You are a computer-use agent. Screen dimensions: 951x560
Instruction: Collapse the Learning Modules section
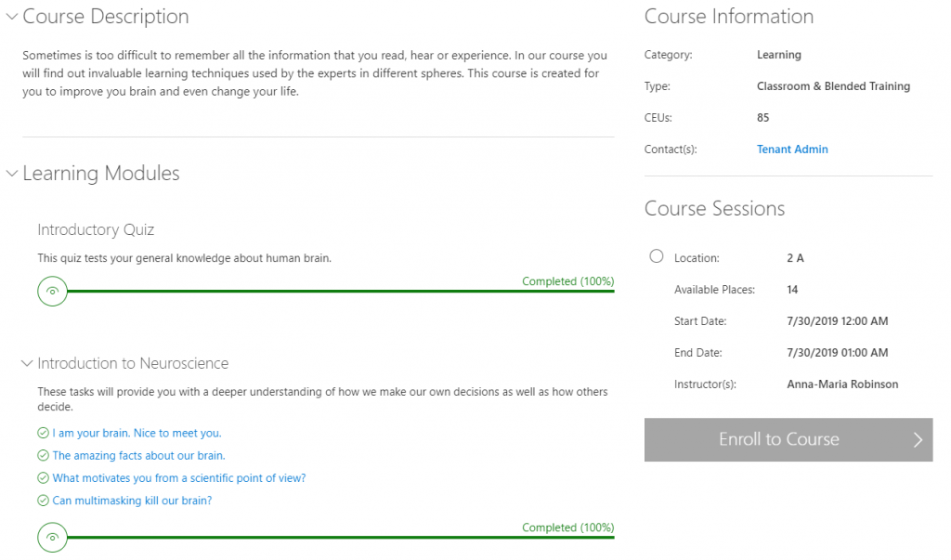click(11, 174)
